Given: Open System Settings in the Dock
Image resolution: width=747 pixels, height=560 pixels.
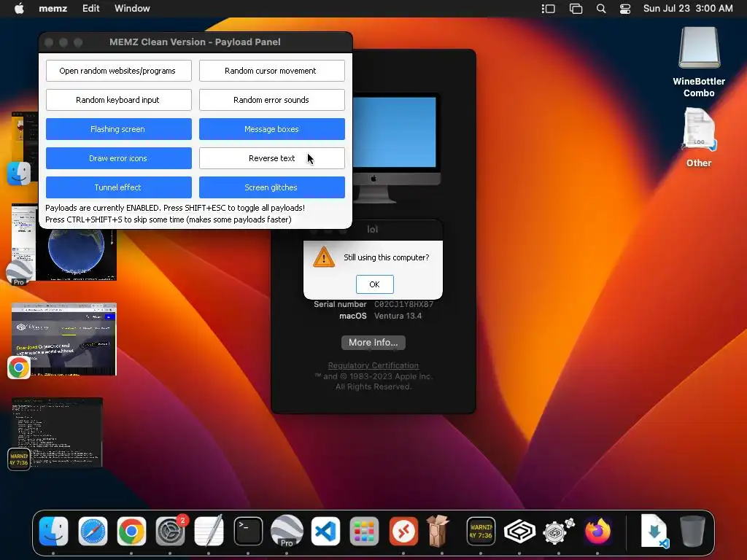Looking at the screenshot, I should coord(171,531).
